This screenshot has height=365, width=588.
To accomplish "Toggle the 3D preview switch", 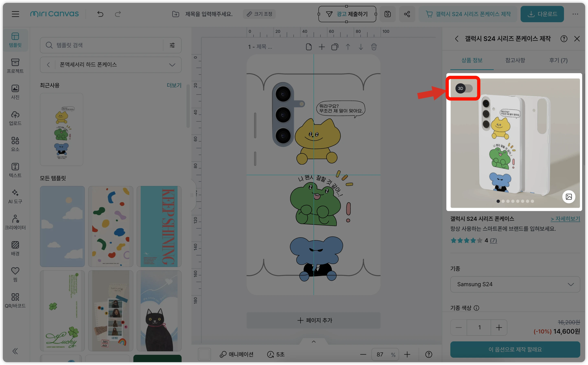I will (x=464, y=88).
